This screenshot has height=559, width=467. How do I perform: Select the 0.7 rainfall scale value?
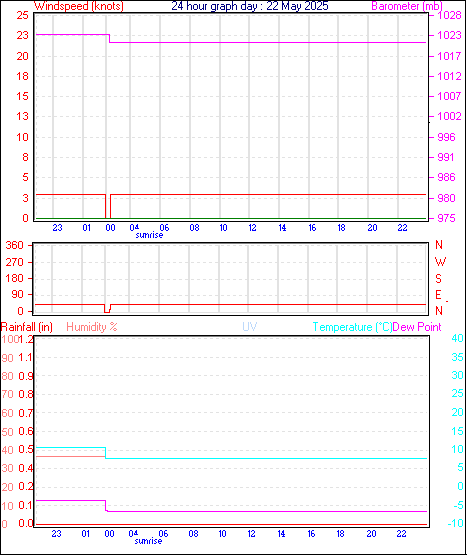(26, 413)
